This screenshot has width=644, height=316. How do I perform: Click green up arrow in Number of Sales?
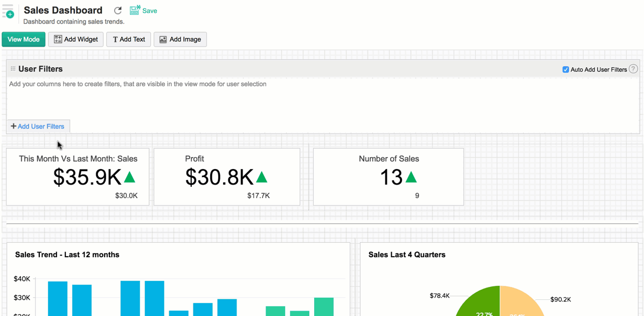(411, 177)
